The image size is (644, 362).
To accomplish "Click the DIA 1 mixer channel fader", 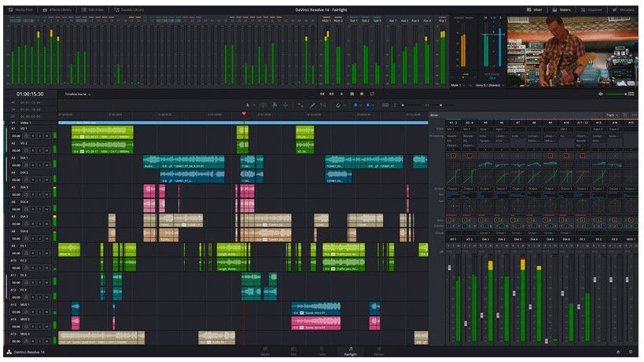I will 482,315.
